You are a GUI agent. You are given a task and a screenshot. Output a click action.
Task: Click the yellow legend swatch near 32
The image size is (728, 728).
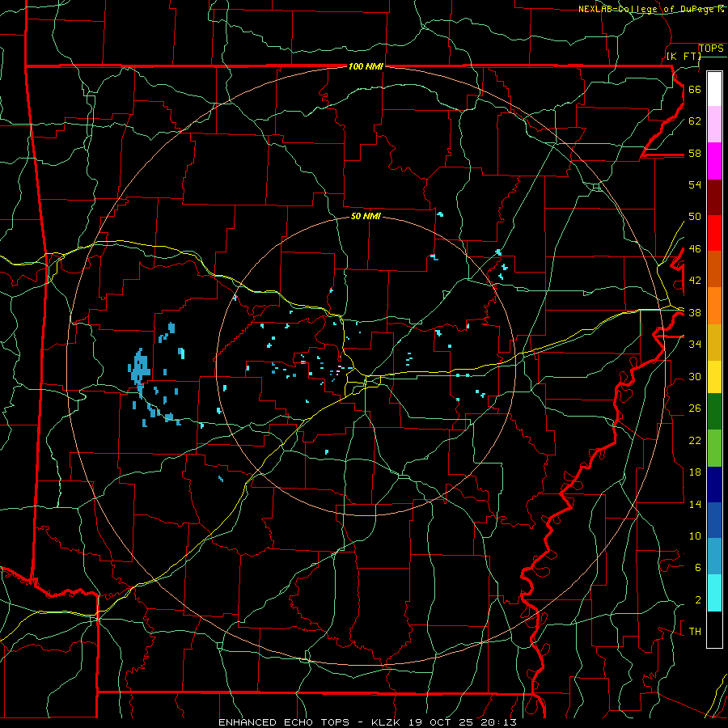coord(714,376)
